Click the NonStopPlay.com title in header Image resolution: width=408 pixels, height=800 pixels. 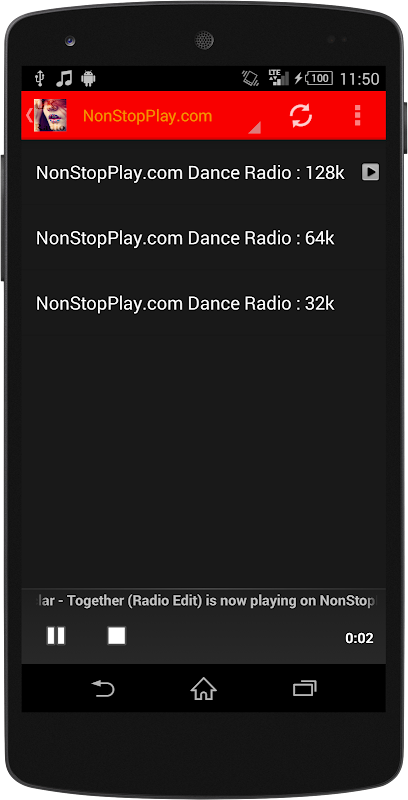(147, 116)
